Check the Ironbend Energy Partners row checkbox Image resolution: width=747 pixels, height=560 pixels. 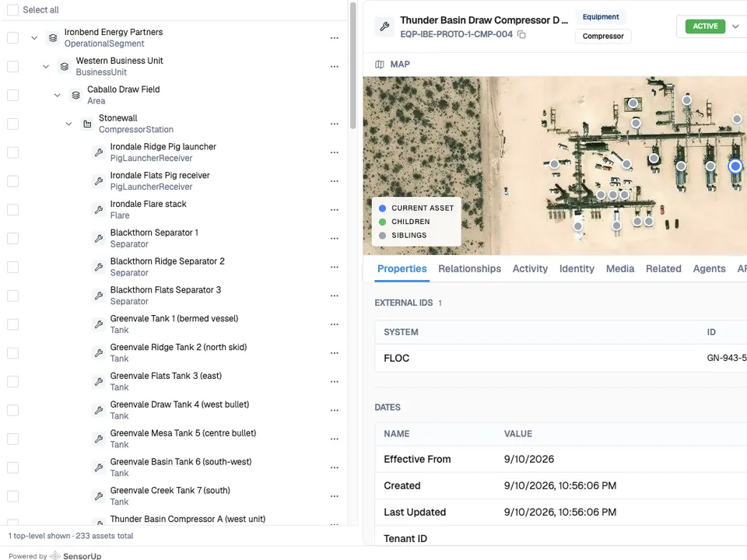[x=13, y=37]
